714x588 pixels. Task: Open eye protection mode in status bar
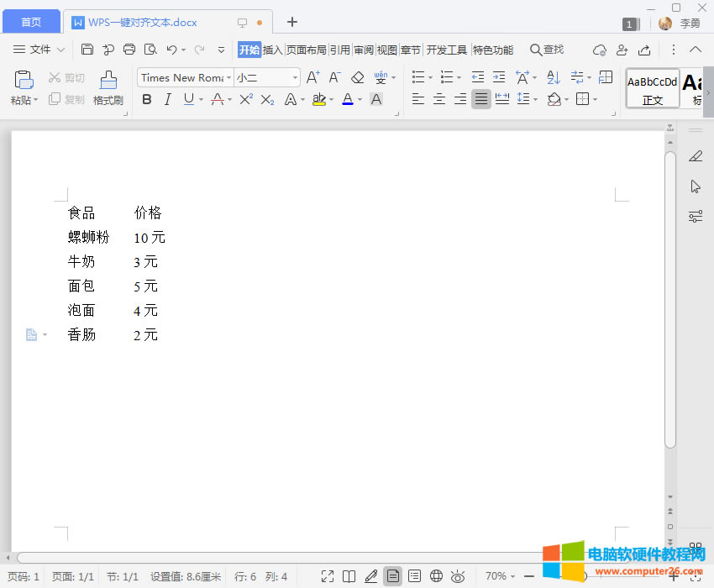(458, 576)
